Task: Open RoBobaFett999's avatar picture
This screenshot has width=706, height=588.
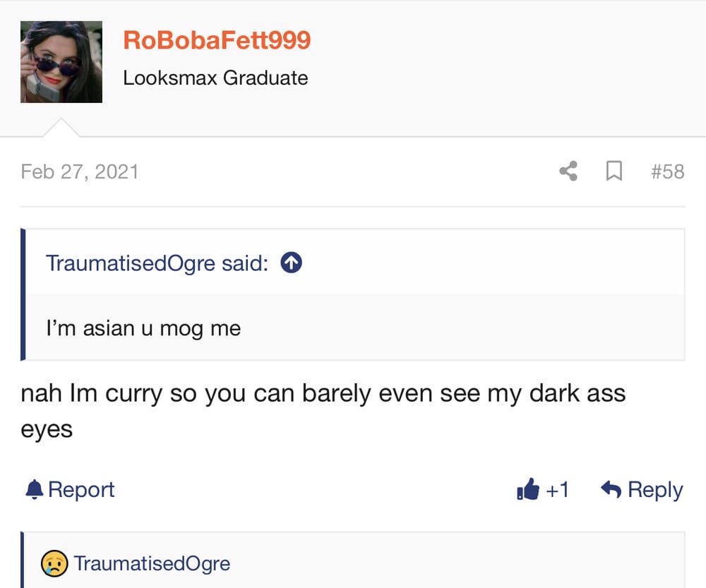Action: pyautogui.click(x=61, y=62)
